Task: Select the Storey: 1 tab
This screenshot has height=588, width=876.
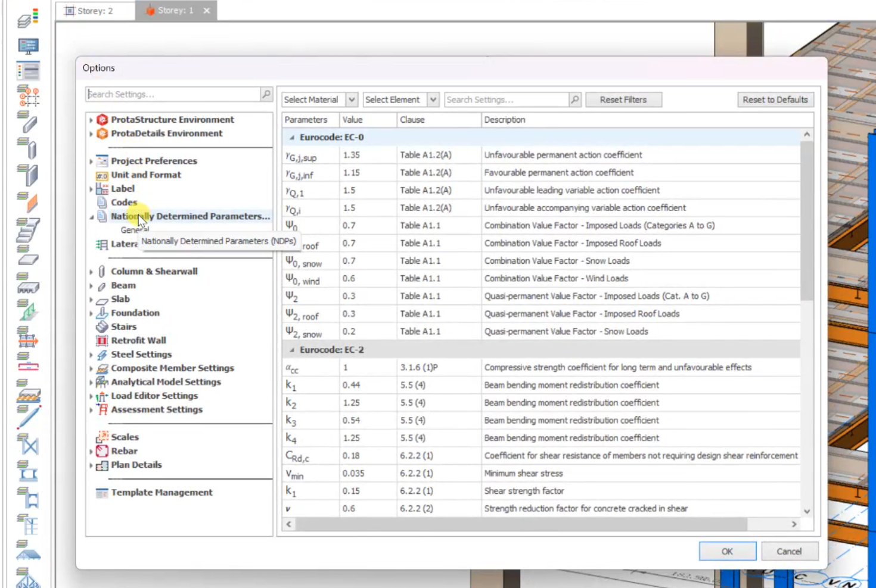Action: (x=175, y=10)
